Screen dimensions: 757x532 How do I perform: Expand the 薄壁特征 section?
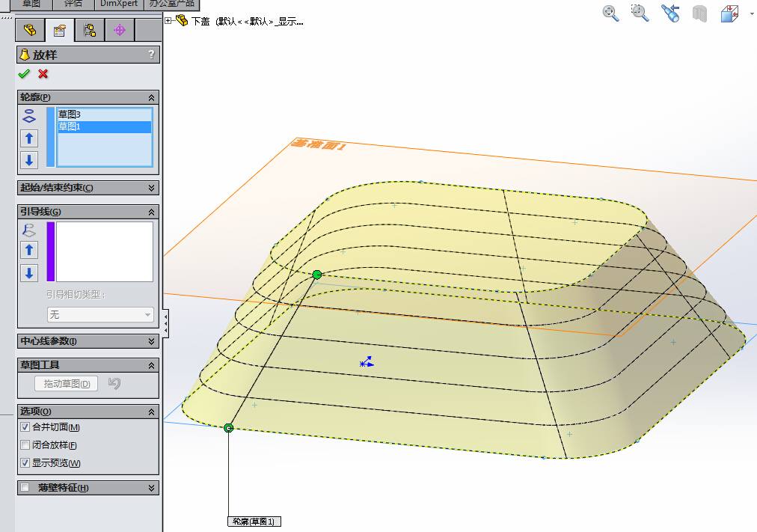click(x=152, y=488)
